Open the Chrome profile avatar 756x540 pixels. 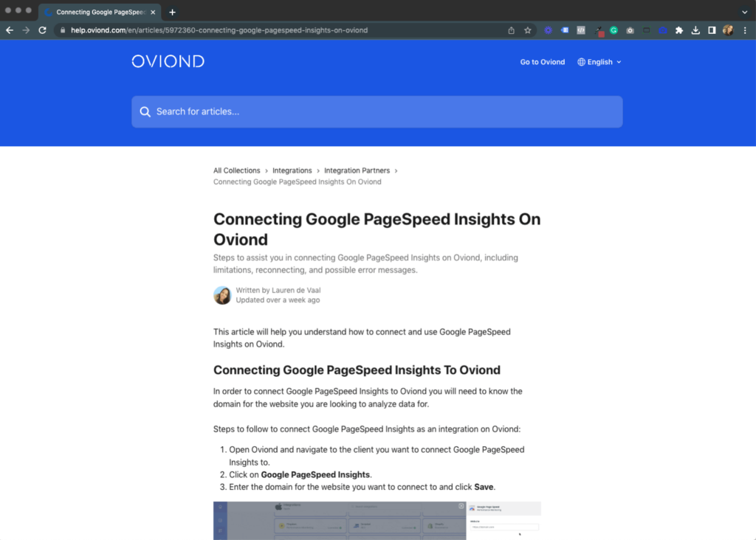click(728, 30)
